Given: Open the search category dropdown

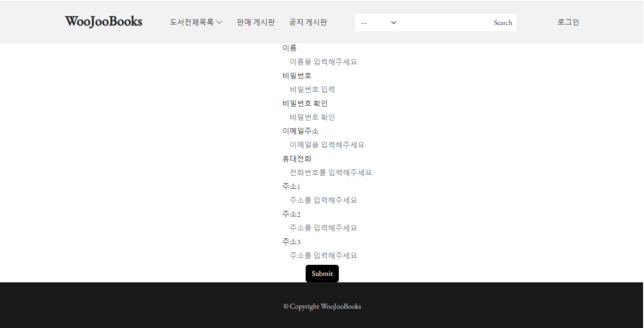Looking at the screenshot, I should 378,23.
